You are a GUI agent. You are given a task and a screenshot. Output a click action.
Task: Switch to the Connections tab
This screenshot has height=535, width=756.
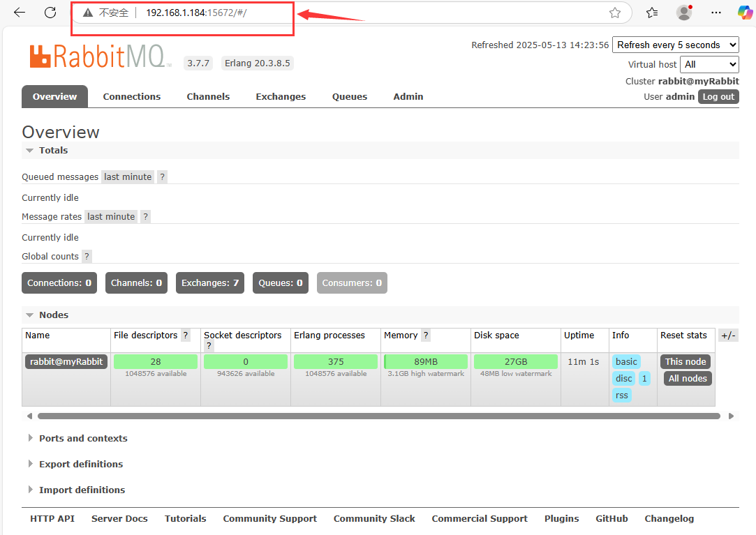click(132, 96)
